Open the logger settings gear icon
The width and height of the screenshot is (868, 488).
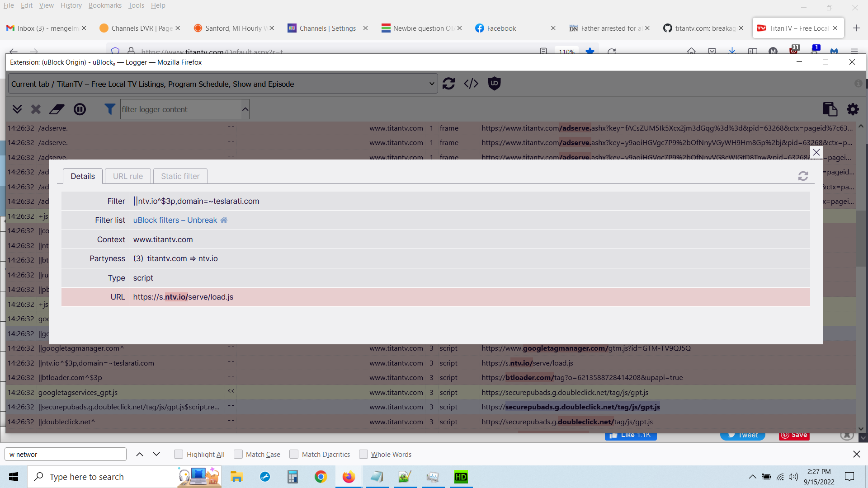(x=853, y=109)
